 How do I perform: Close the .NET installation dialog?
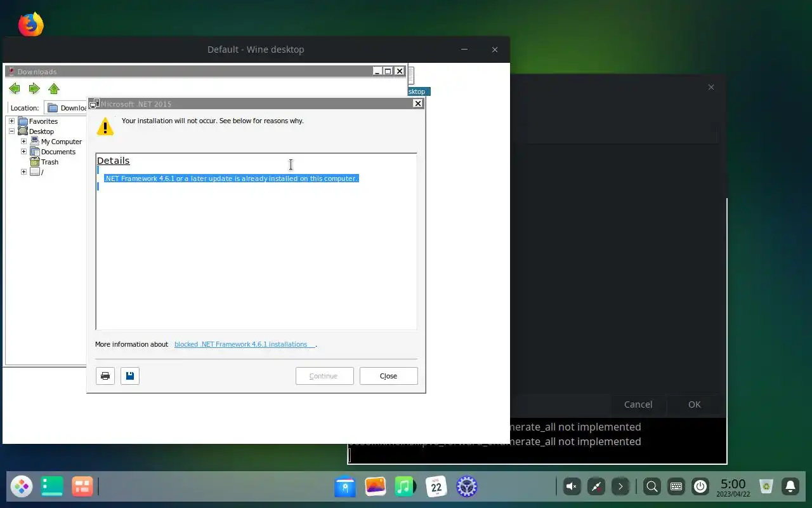388,376
